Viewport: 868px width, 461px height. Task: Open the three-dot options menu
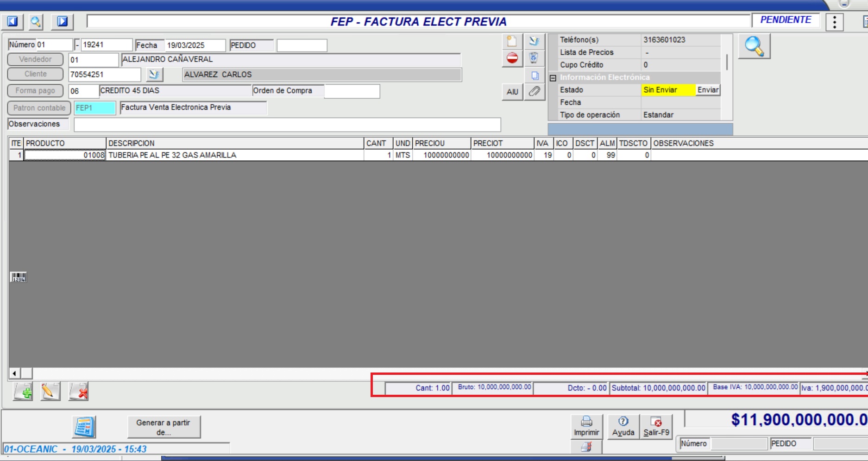pyautogui.click(x=834, y=22)
